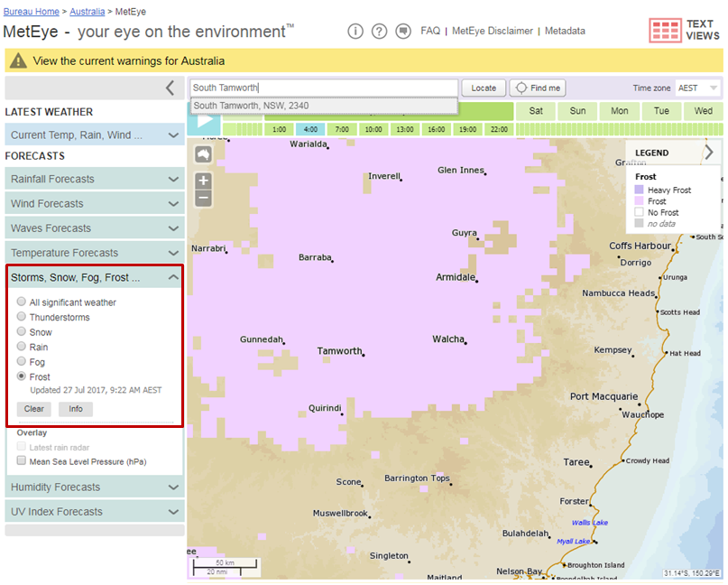Screen dimensions: 728x585
Task: Select the Mon day tab
Action: [x=620, y=111]
